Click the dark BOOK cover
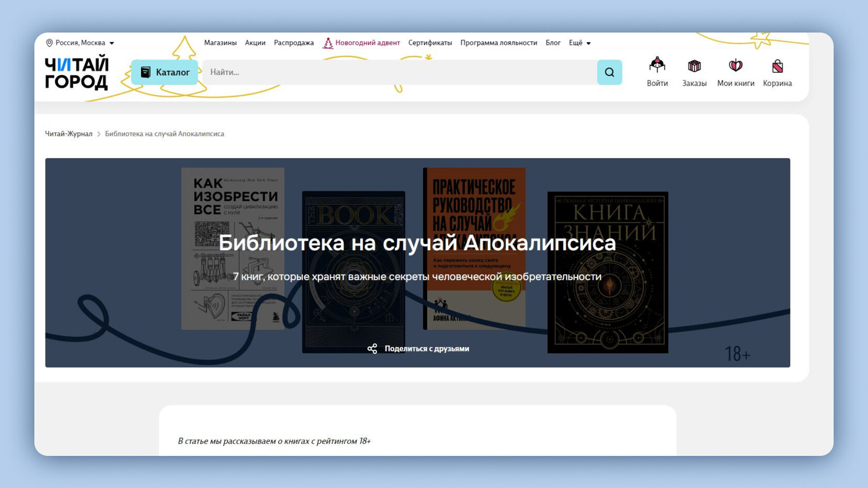Viewport: 868px width, 488px height. click(353, 272)
